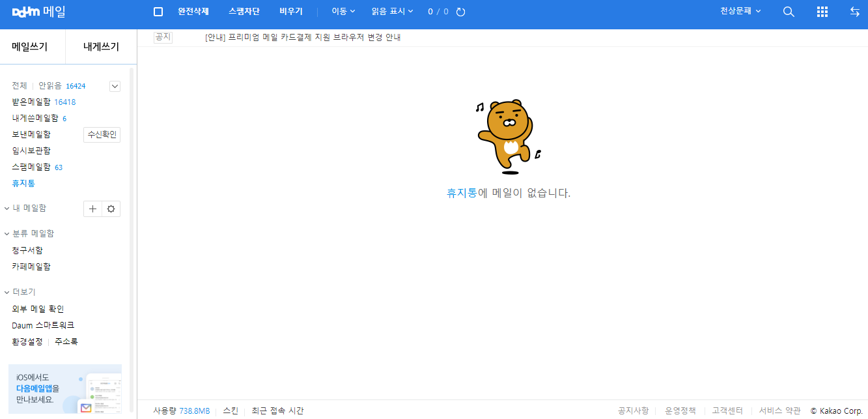Open 공지사항 footer link
Viewport: 868px width, 419px height.
tap(634, 411)
